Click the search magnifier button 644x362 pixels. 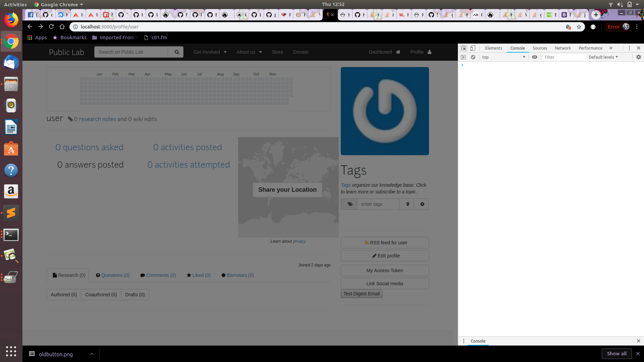[176, 52]
